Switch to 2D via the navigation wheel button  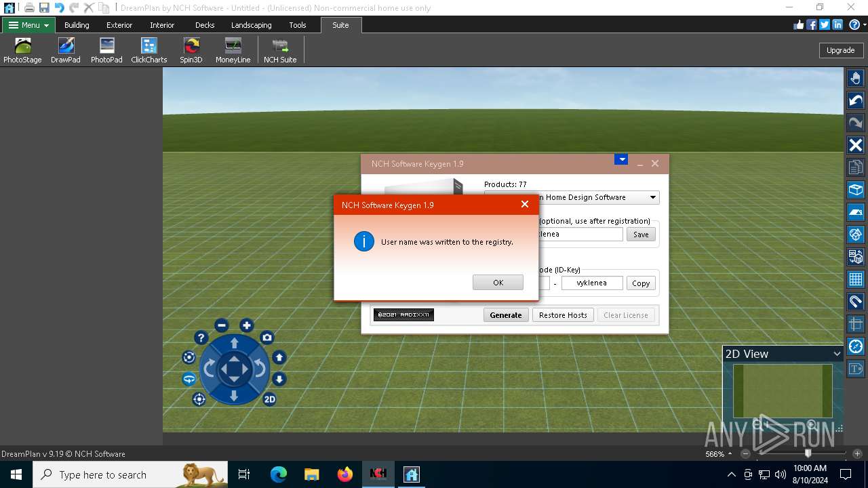click(270, 399)
